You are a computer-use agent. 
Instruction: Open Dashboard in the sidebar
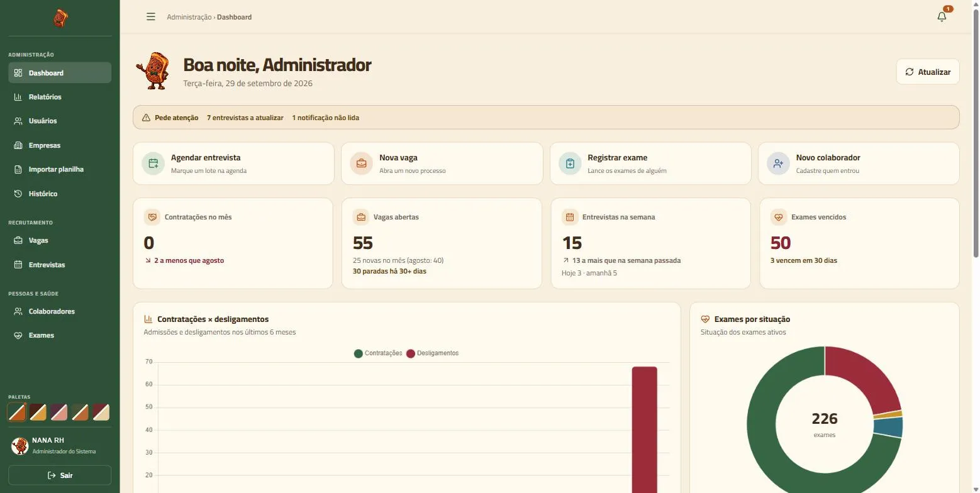pyautogui.click(x=60, y=73)
